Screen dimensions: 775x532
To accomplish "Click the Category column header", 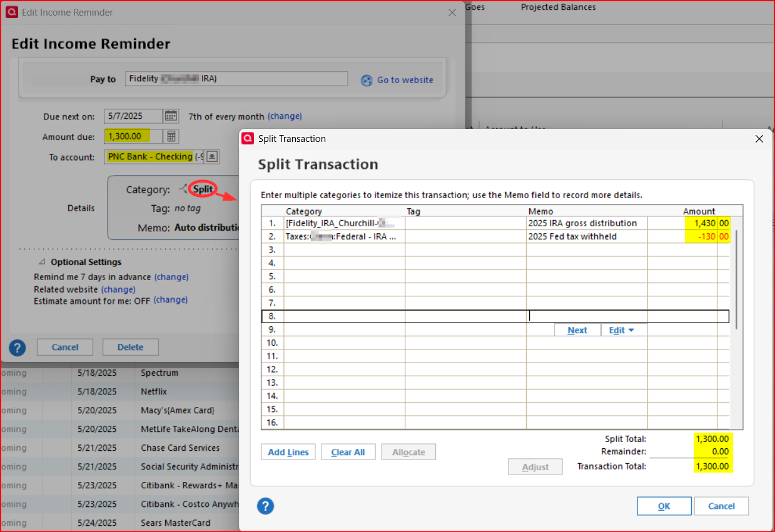I will click(304, 211).
